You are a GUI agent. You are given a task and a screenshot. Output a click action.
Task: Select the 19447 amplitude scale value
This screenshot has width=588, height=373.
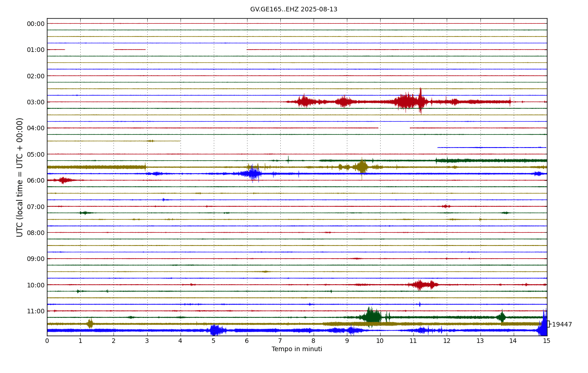pos(562,325)
